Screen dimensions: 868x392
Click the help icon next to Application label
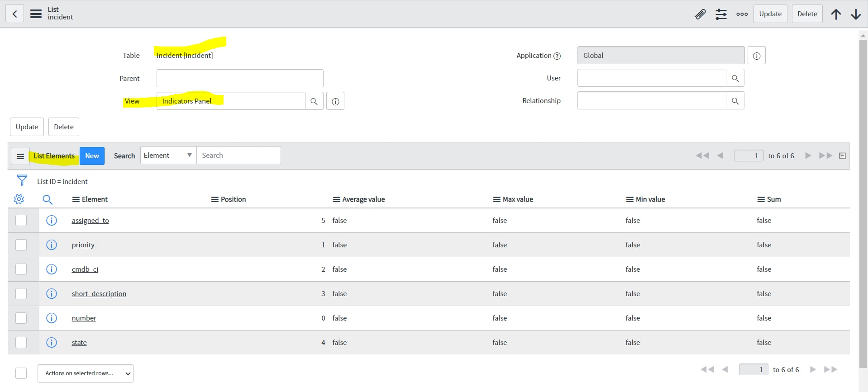(557, 56)
